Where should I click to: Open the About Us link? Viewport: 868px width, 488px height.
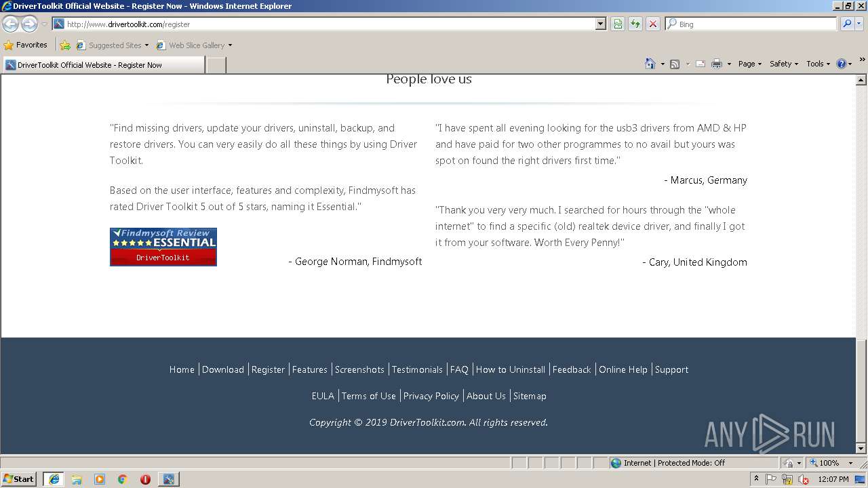(x=486, y=396)
